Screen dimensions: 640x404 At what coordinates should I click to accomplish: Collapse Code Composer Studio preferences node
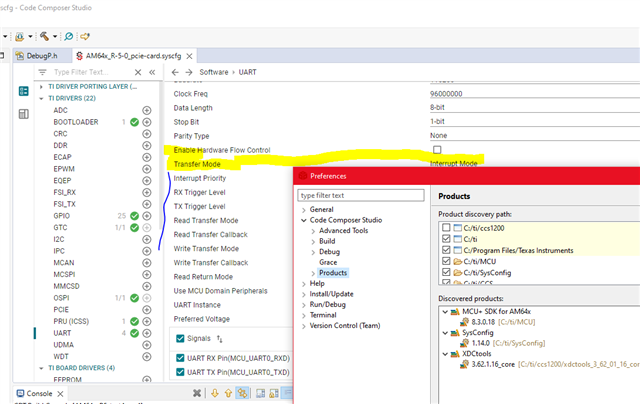coord(304,220)
